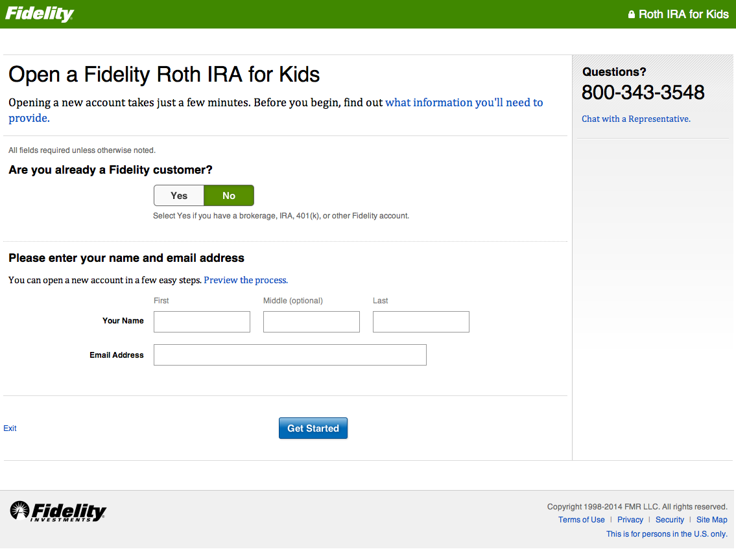Click Chat with a Representative link
Image resolution: width=736 pixels, height=560 pixels.
point(635,119)
